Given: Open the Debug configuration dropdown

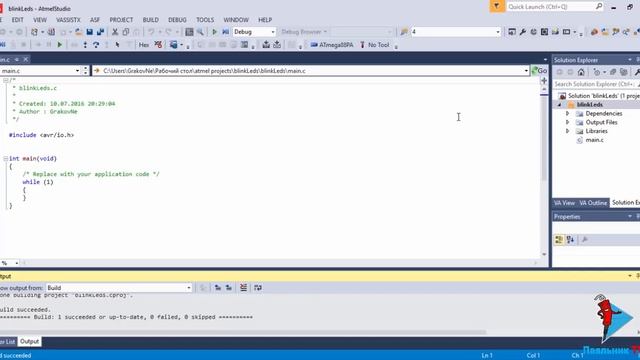Looking at the screenshot, I should tap(254, 32).
